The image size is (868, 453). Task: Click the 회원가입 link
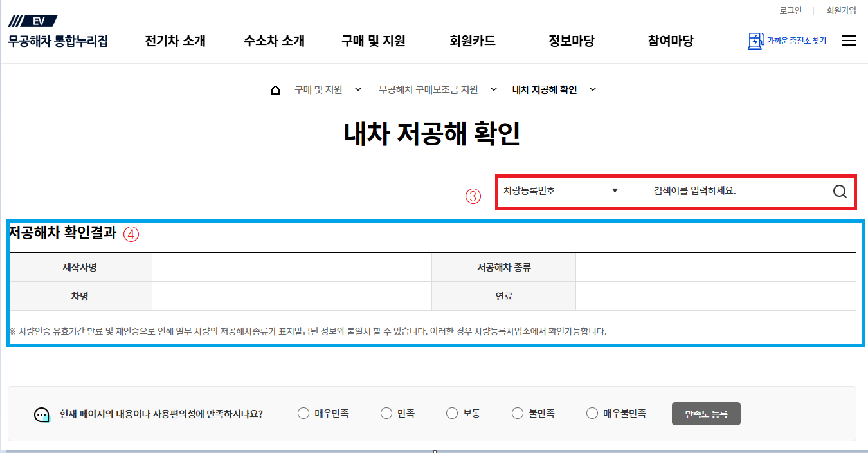point(841,10)
